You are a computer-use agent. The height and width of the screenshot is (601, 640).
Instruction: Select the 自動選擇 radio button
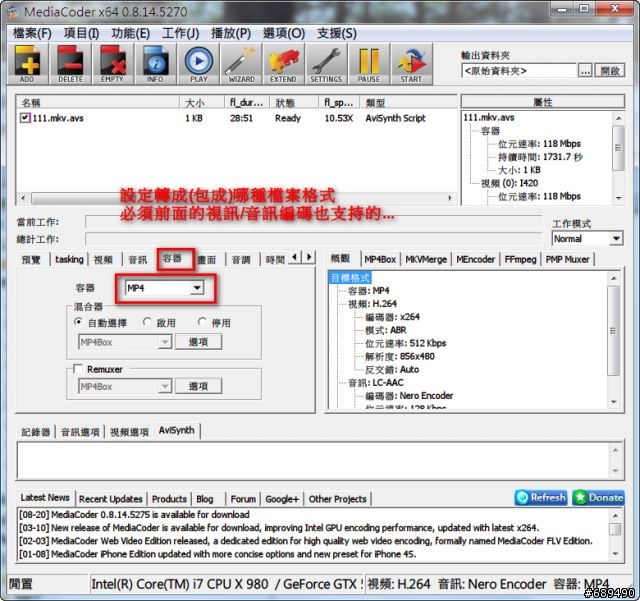[78, 322]
